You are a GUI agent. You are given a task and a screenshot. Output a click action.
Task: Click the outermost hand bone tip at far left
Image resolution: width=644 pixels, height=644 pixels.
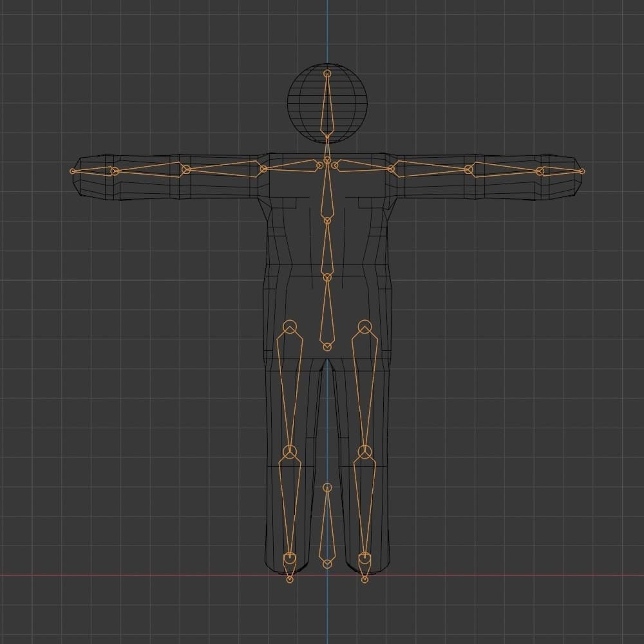click(x=73, y=171)
